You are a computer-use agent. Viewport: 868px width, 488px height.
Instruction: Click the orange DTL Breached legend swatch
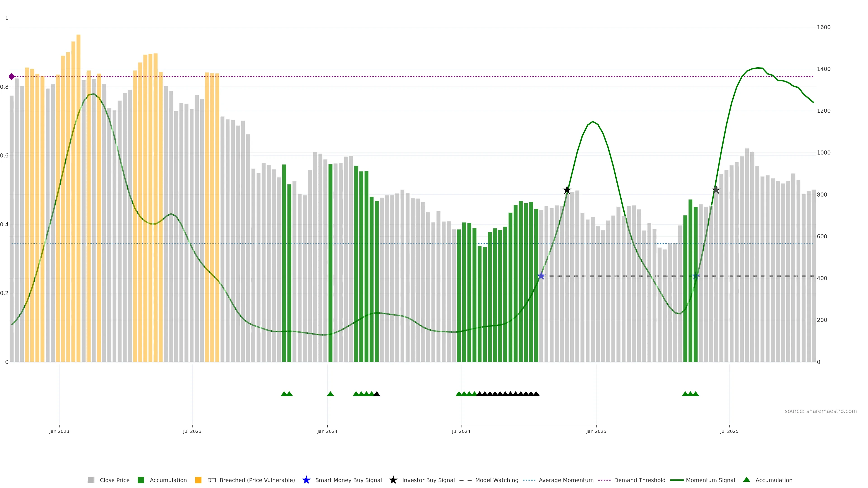pos(198,480)
